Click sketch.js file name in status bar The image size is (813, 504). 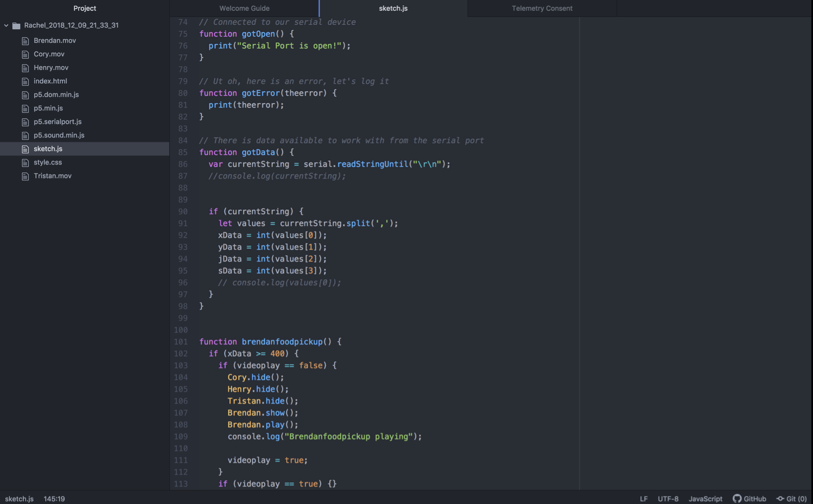(x=19, y=499)
